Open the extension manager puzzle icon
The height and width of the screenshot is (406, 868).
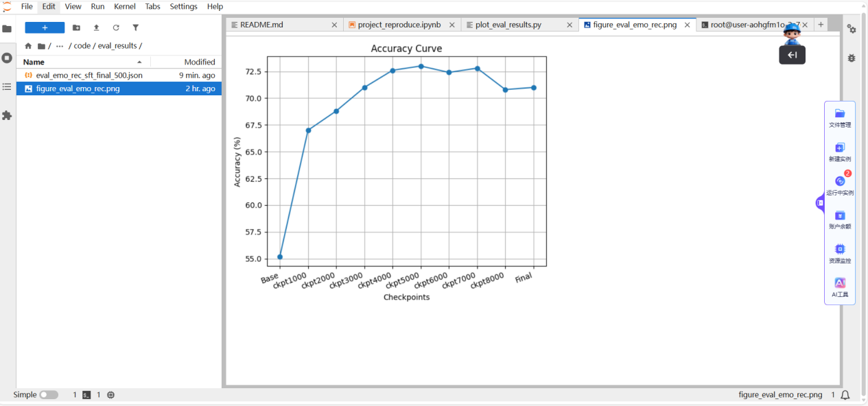7,116
